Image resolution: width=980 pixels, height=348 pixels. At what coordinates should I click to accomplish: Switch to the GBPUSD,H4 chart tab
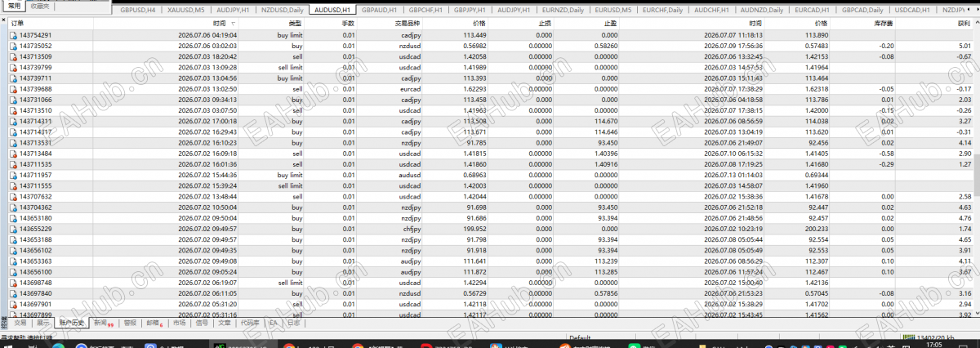pyautogui.click(x=138, y=10)
